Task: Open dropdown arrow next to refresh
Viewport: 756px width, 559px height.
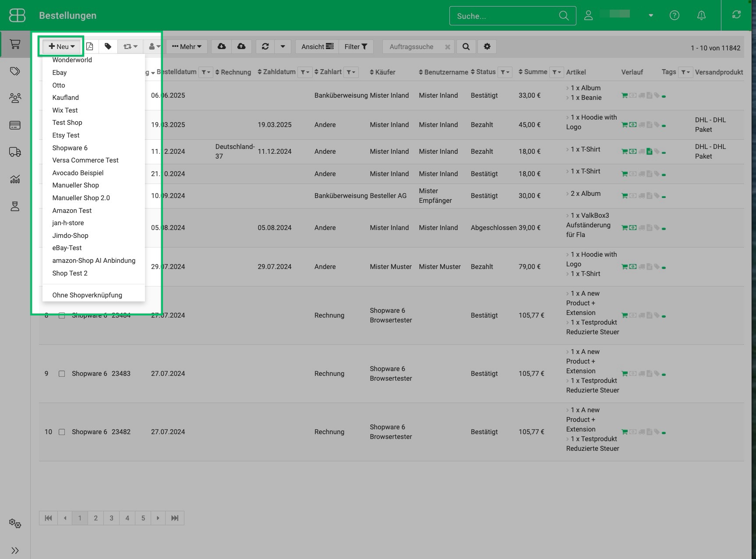Action: [283, 46]
